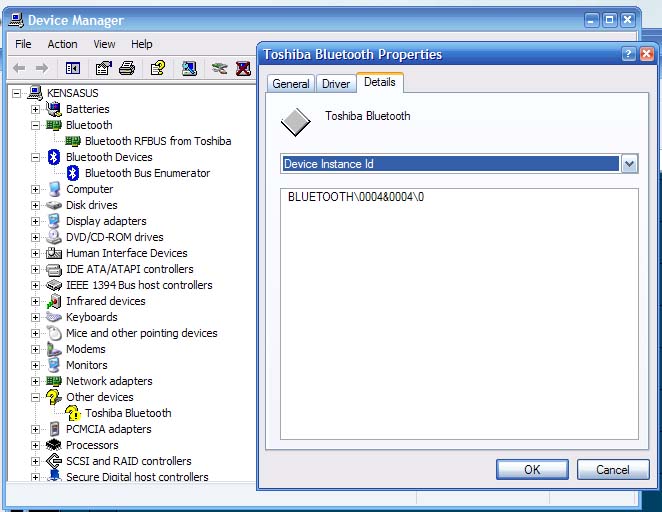Minimize the Device Manager window
Viewport: 662px width, 512px height.
pos(591,20)
